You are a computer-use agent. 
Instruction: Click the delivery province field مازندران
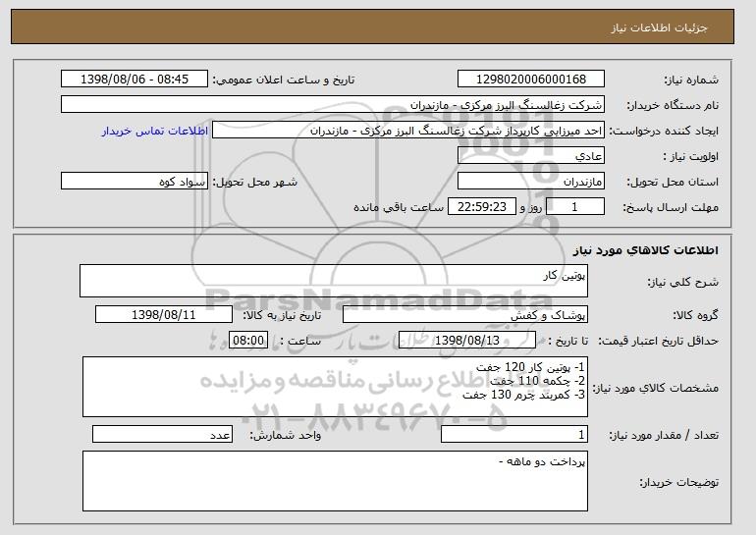[x=531, y=182]
